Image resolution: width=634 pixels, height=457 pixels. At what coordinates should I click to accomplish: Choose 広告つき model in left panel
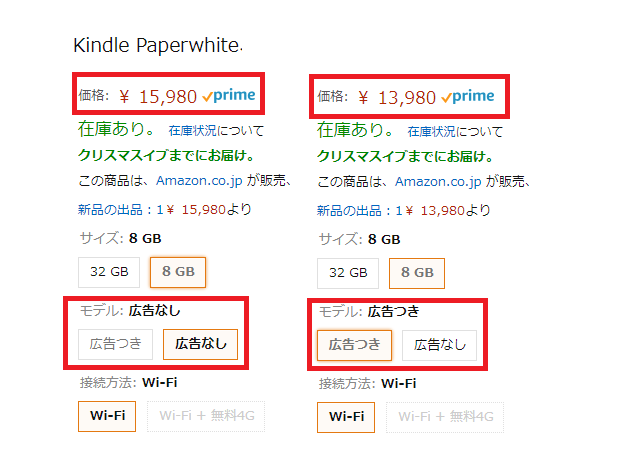tap(116, 344)
